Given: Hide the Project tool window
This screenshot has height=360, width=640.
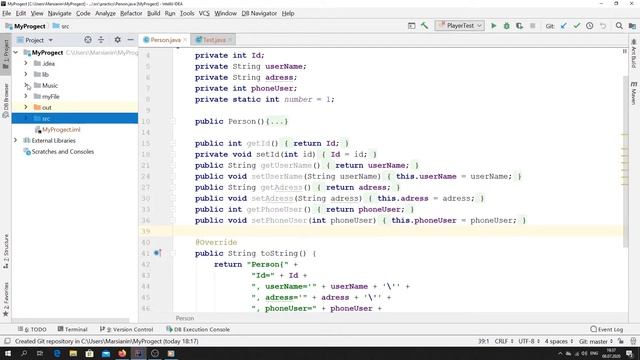Looking at the screenshot, I should [x=130, y=40].
